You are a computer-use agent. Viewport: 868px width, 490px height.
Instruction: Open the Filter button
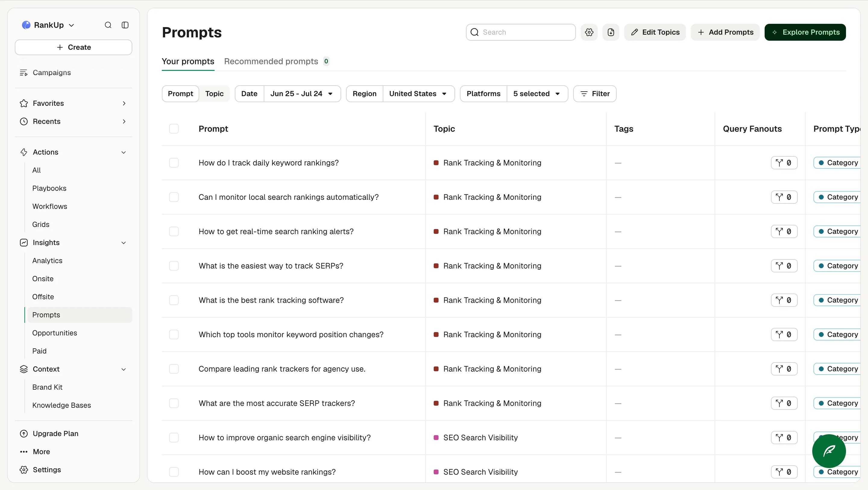click(595, 94)
